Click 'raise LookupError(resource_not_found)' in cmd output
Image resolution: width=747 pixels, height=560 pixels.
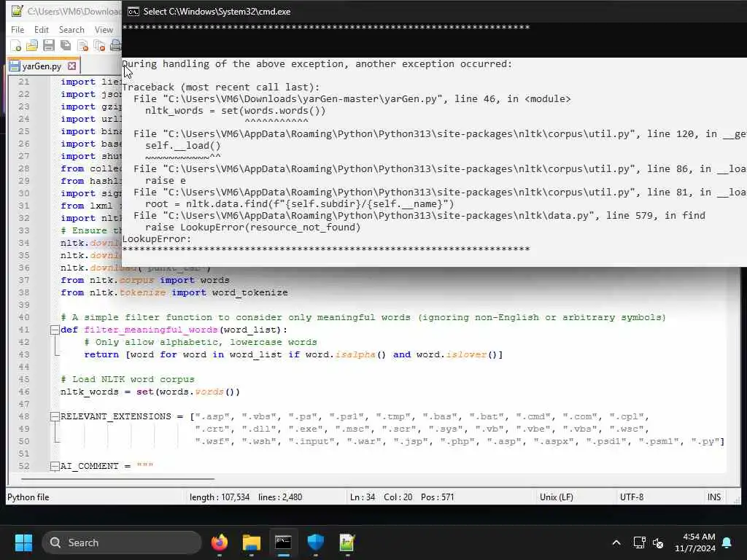253,227
